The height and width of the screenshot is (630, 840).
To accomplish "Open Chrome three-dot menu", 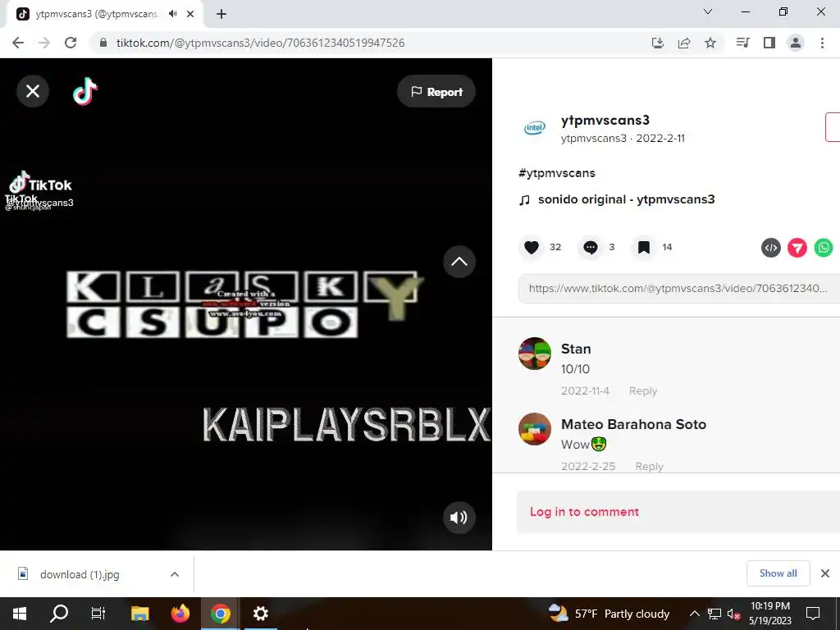I will (x=822, y=43).
